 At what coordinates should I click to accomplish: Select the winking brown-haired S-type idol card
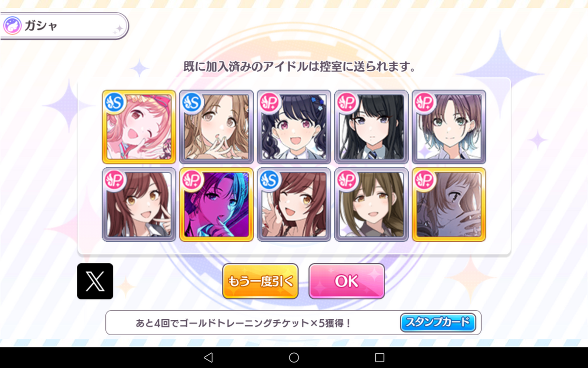pos(294,205)
